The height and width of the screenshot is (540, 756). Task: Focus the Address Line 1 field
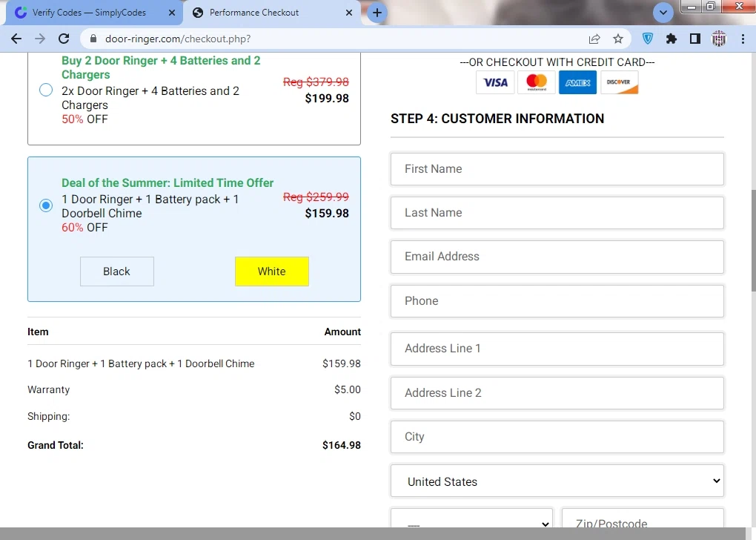tap(557, 349)
